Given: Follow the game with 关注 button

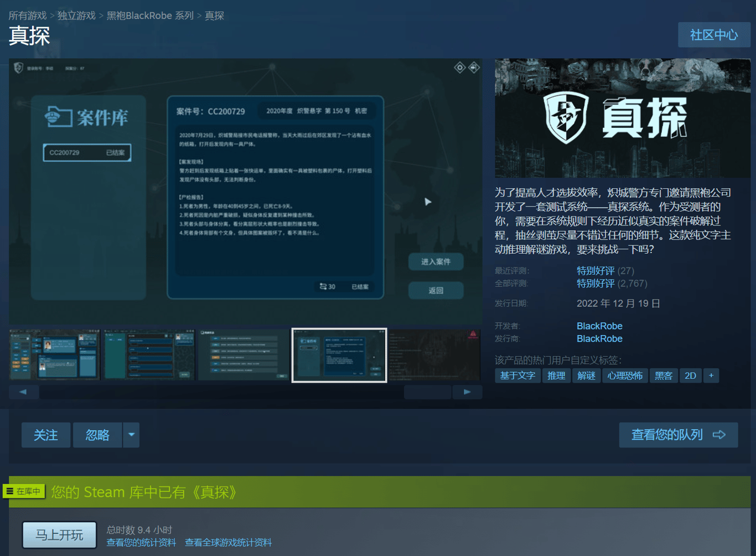Looking at the screenshot, I should 46,435.
